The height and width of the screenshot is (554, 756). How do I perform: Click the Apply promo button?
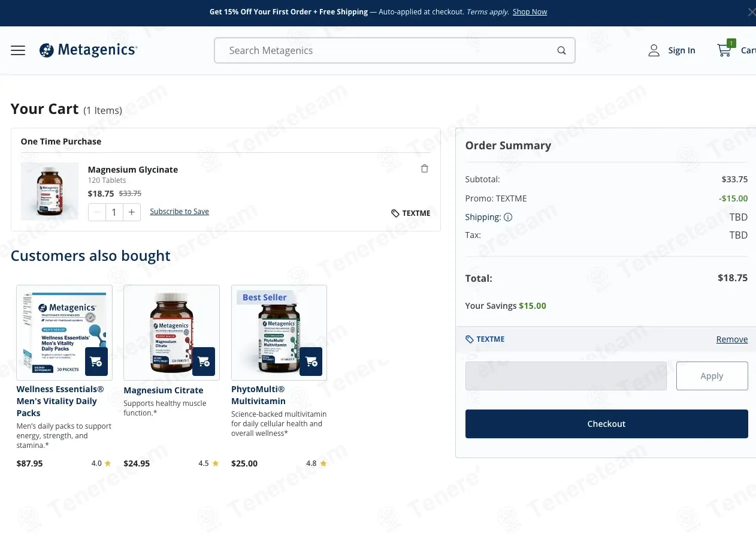[x=712, y=376]
